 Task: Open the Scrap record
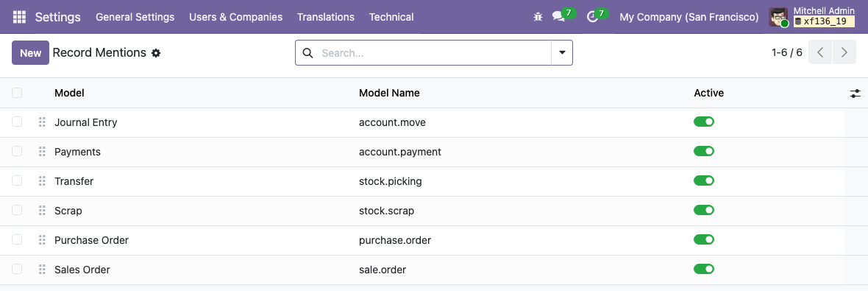click(x=68, y=211)
